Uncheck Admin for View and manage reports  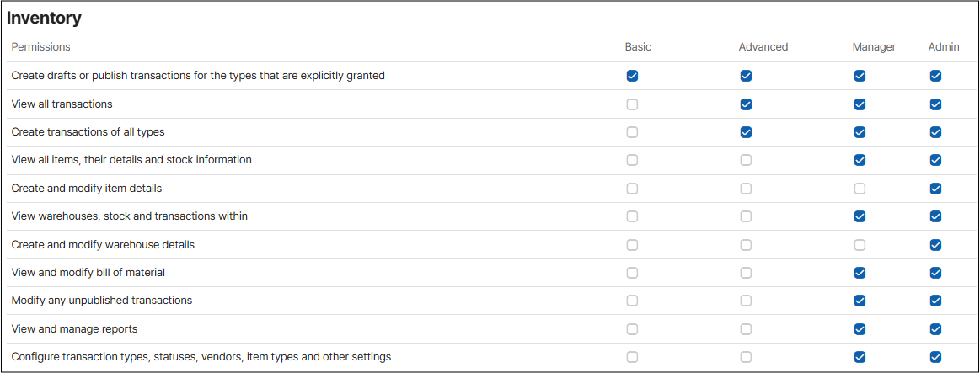935,328
